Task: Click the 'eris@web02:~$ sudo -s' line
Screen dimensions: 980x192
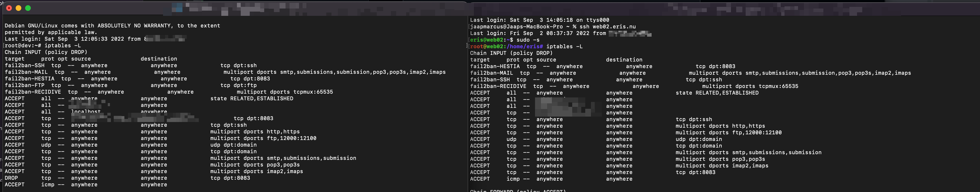Action: [504, 40]
